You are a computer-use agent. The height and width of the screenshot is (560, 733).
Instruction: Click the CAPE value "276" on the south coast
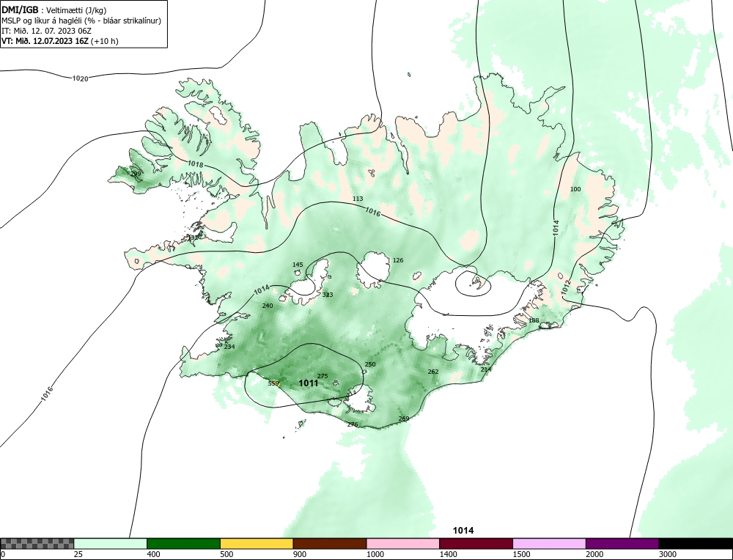click(353, 424)
